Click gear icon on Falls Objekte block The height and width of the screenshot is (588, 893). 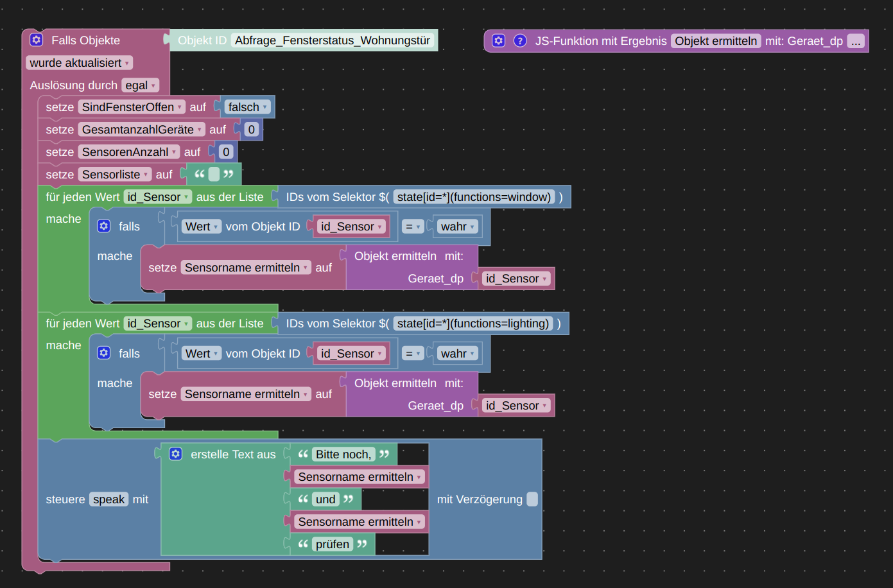click(37, 40)
